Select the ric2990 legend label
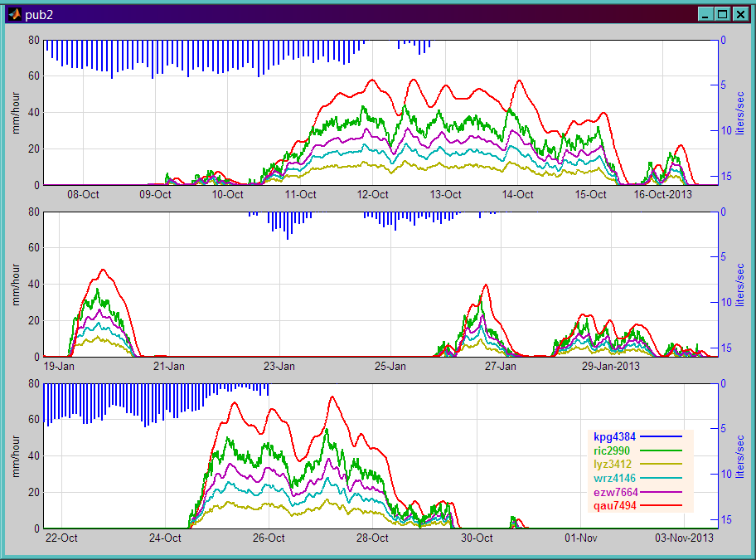Screen dimensions: 756x560 (x=612, y=451)
